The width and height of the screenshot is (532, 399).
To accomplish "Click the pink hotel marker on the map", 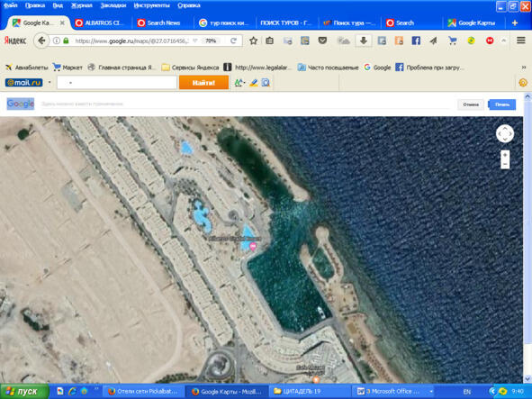I will (x=253, y=246).
